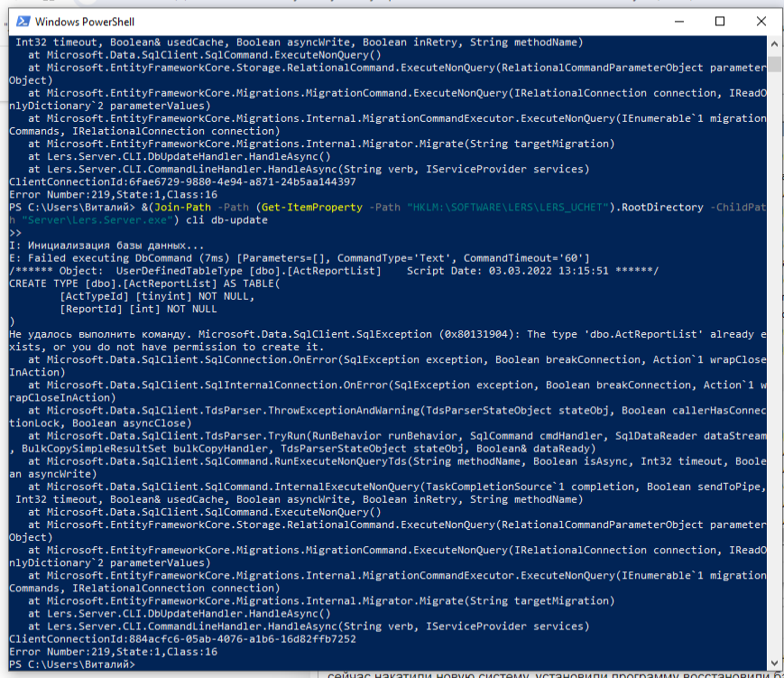784x678 pixels.
Task: Click the '[ActTypeId] [tinyint] NOT NULL,' line
Action: (x=157, y=296)
